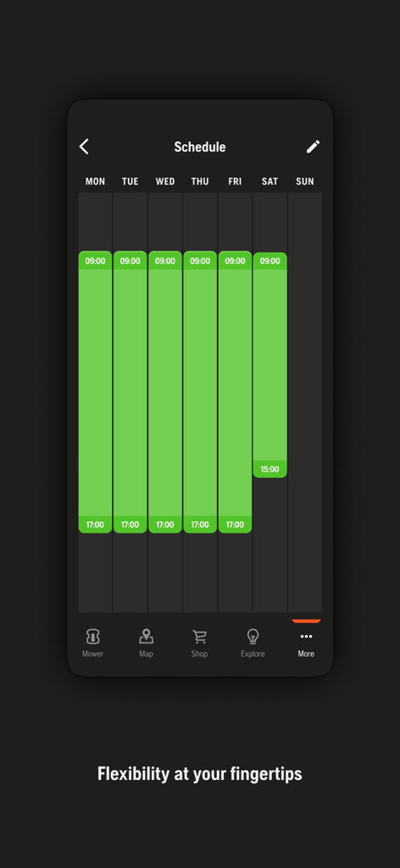Viewport: 400px width, 868px height.
Task: Tap Friday's 17:00 end time handle
Action: click(x=235, y=525)
